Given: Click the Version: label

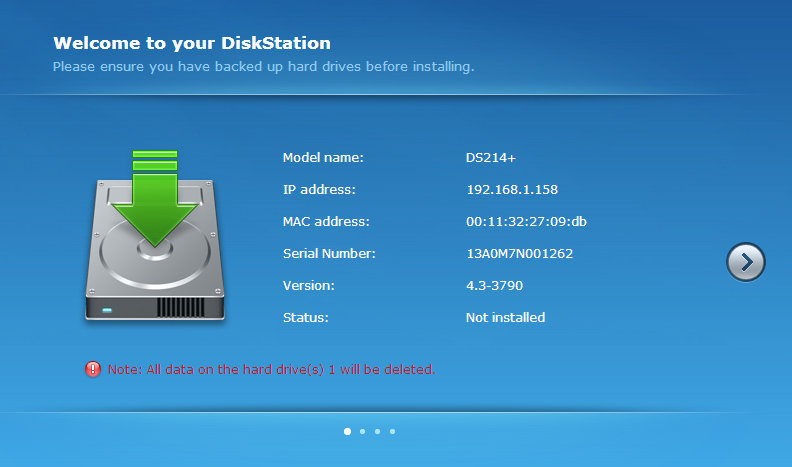Looking at the screenshot, I should coord(309,286).
